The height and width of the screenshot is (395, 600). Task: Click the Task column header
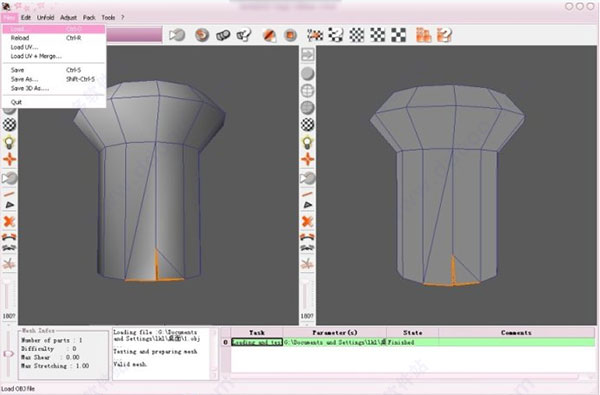pos(257,333)
